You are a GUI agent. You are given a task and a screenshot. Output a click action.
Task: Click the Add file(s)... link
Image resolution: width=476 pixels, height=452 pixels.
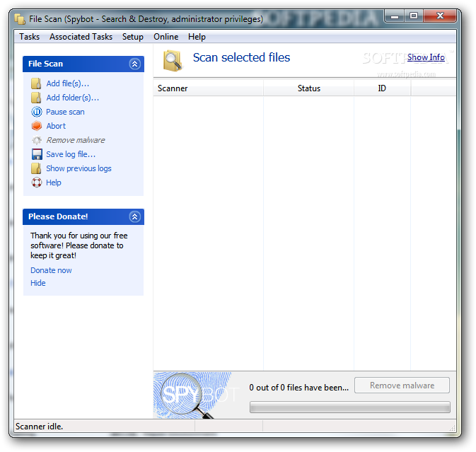tap(68, 83)
